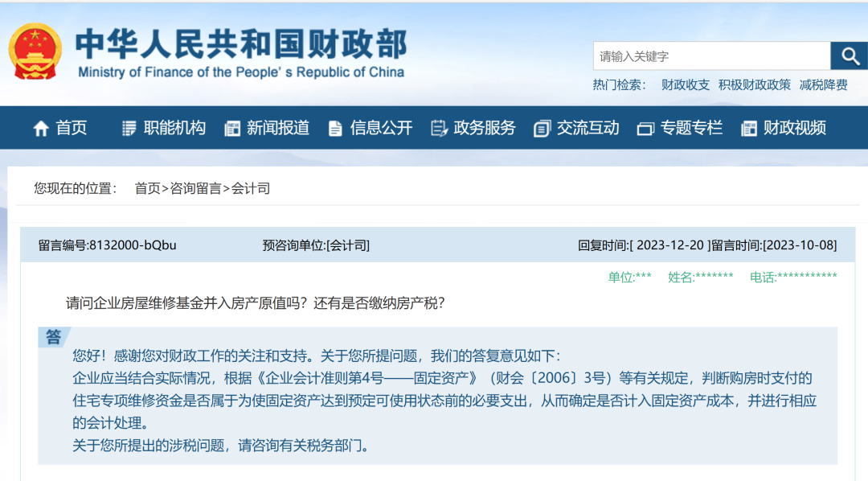Select the 政务服务 menu label
868x481 pixels.
click(485, 128)
